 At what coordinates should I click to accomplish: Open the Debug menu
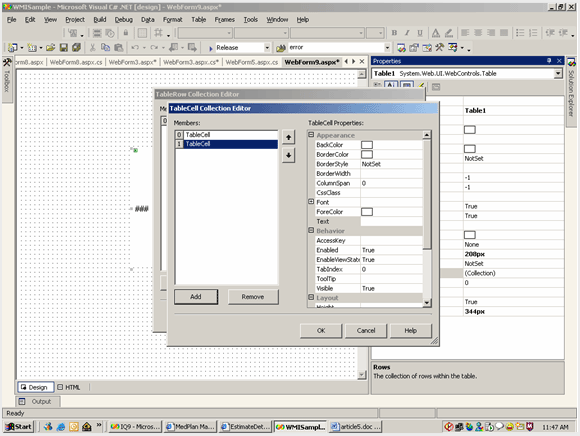(124, 20)
